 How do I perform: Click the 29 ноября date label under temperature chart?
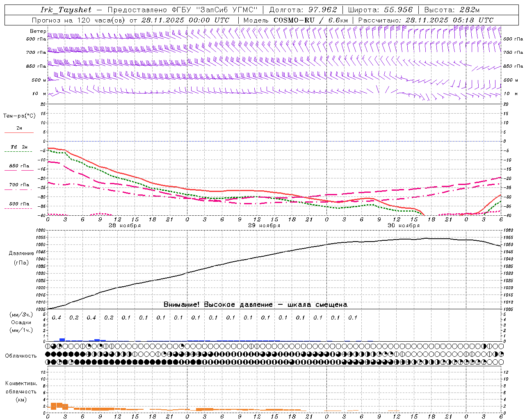[264, 226]
